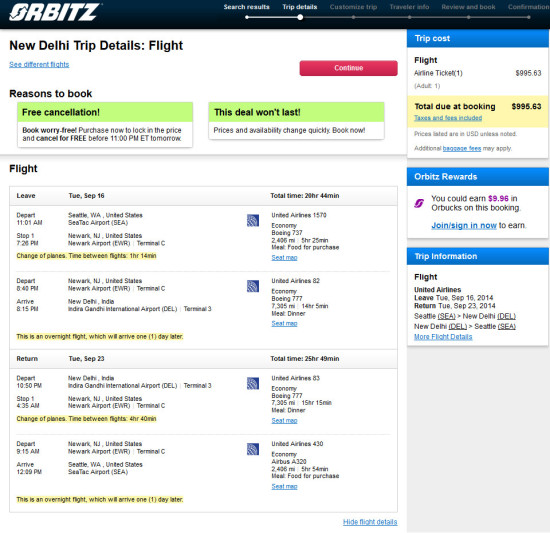Collapse using Hide flight details

click(370, 522)
